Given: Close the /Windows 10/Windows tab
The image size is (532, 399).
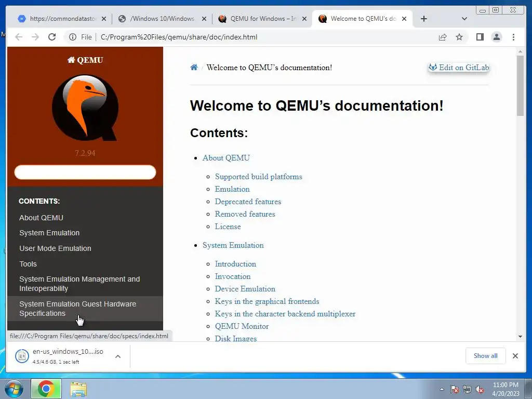Looking at the screenshot, I should 204,19.
